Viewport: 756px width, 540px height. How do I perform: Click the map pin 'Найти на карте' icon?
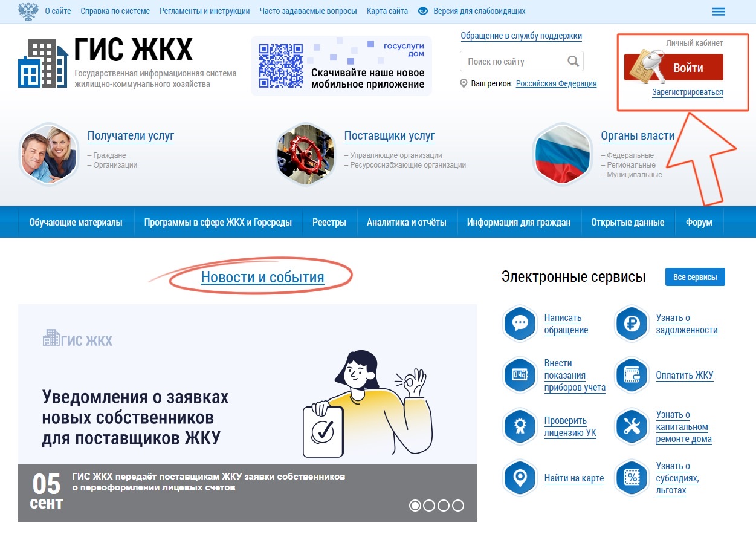(520, 478)
